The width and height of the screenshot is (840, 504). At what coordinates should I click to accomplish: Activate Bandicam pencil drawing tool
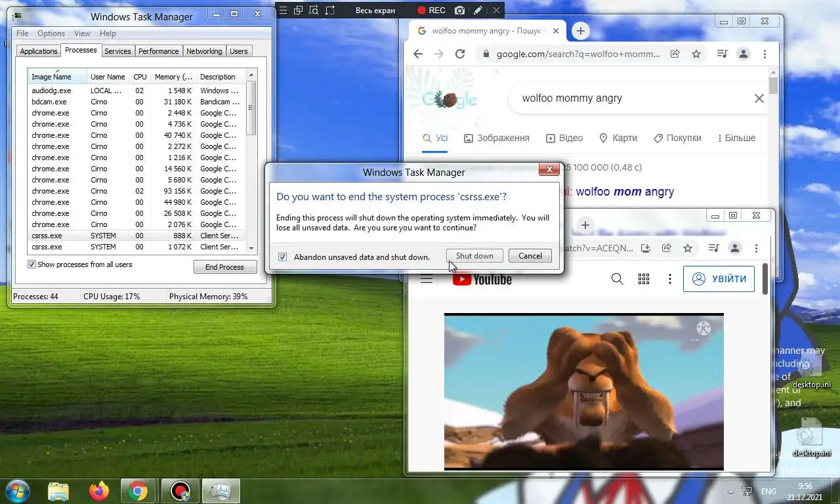(478, 10)
